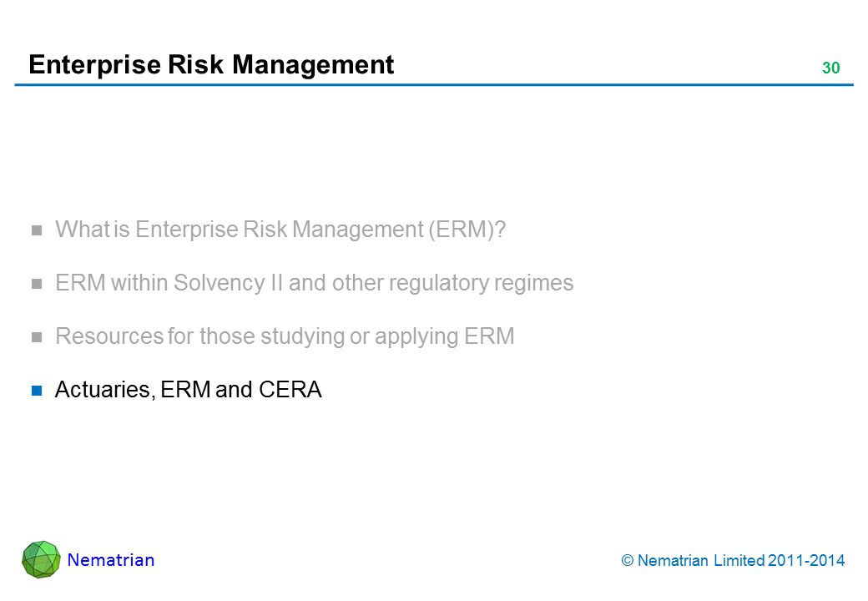Viewport: 868px width, 601px height.
Task: Click the grey bullet beside 'What is Enterprise'
Action: coord(37,230)
